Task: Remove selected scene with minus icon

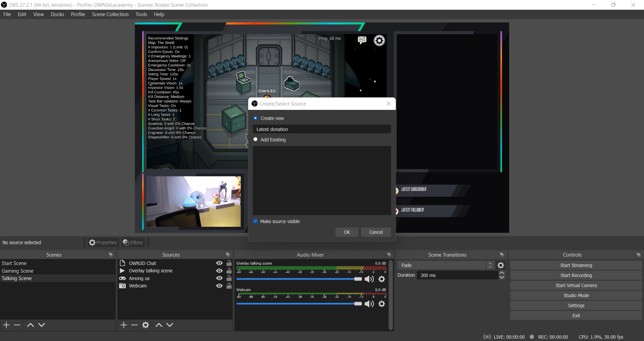Action: point(17,325)
